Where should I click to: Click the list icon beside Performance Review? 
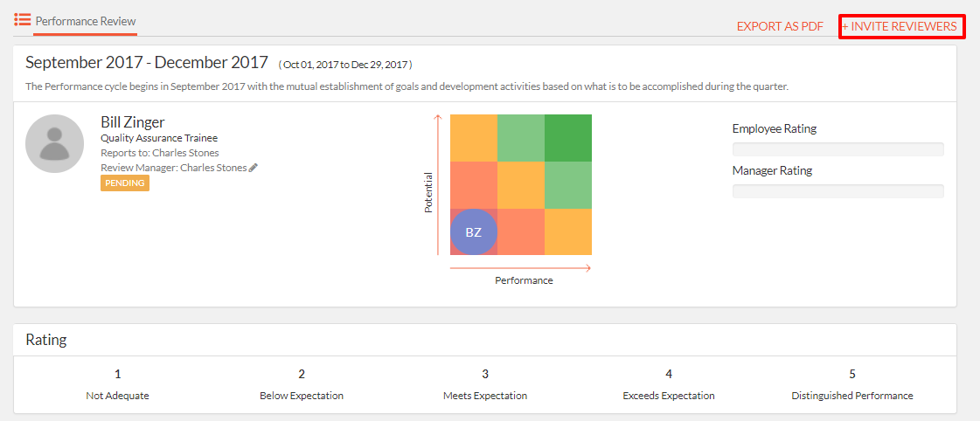(23, 19)
